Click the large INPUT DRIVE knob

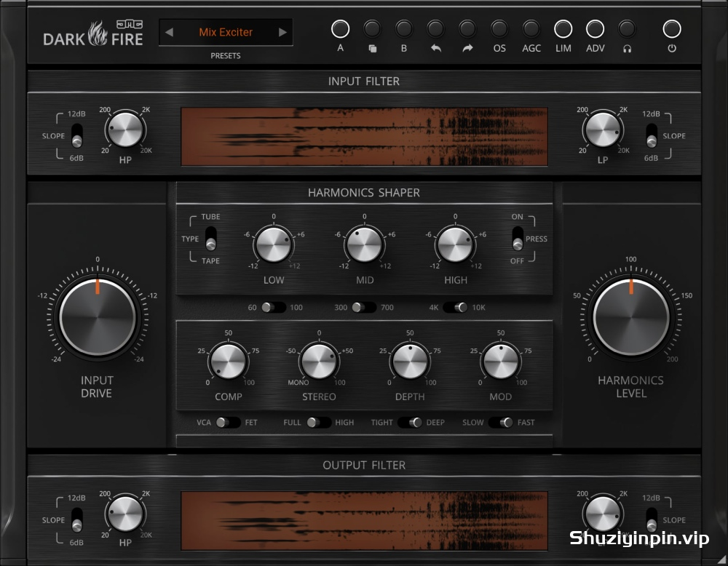coord(98,317)
